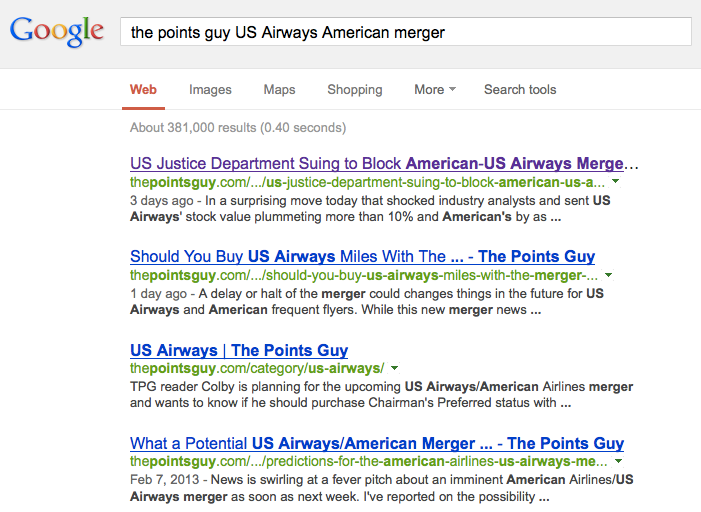
Task: Click the Google logo
Action: 56,31
